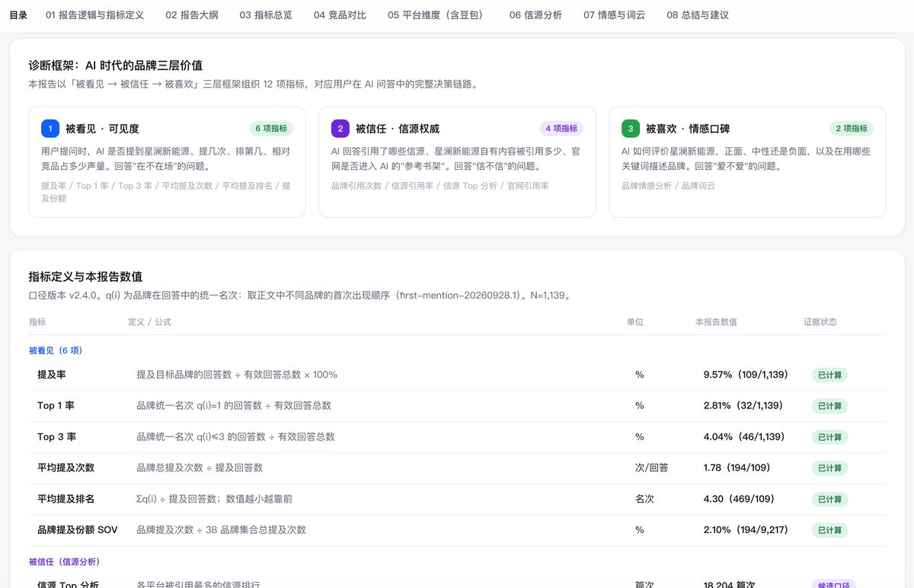This screenshot has height=588, width=914.
Task: Click the 已计算 status in 平均提及次数 row
Action: (829, 468)
